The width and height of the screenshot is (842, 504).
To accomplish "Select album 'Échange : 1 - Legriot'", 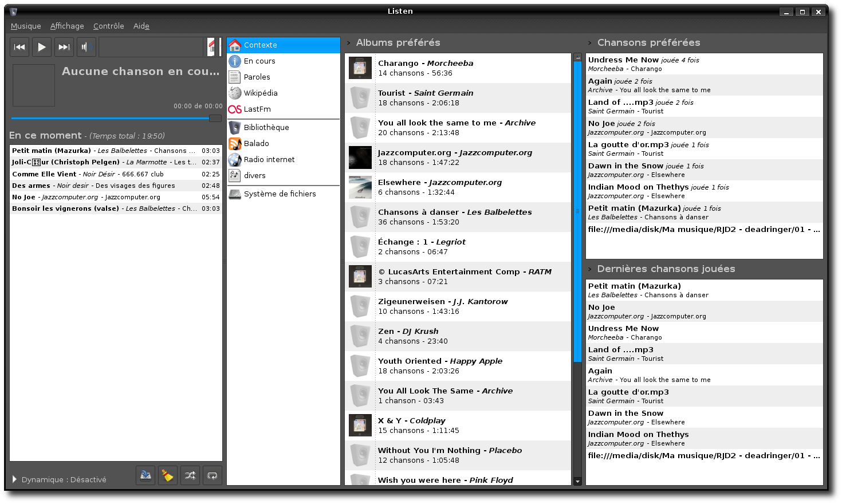I will point(458,247).
